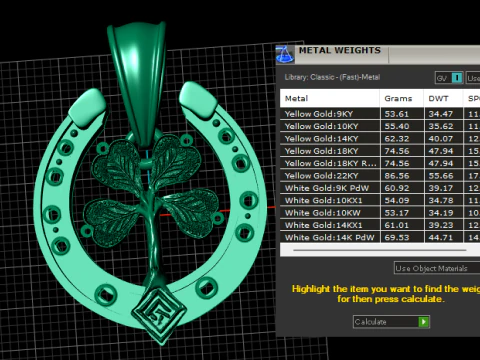Image resolution: width=480 pixels, height=360 pixels.
Task: Click the DWT column header
Action: tap(443, 98)
